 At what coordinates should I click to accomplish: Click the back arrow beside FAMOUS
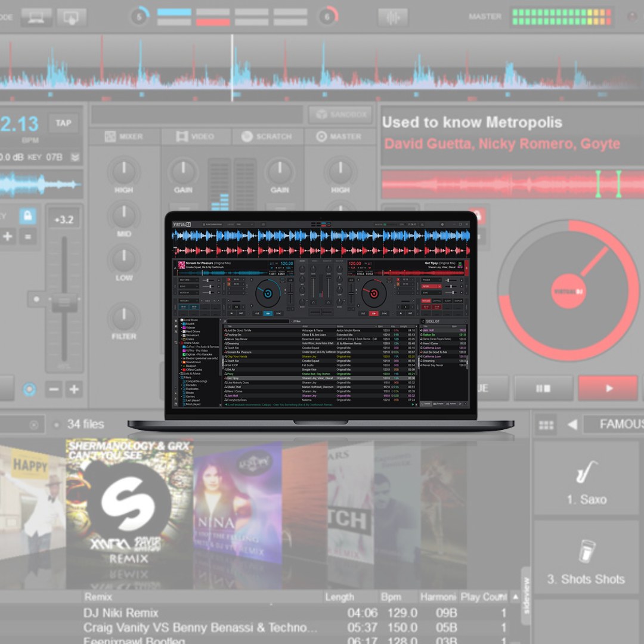pos(572,425)
